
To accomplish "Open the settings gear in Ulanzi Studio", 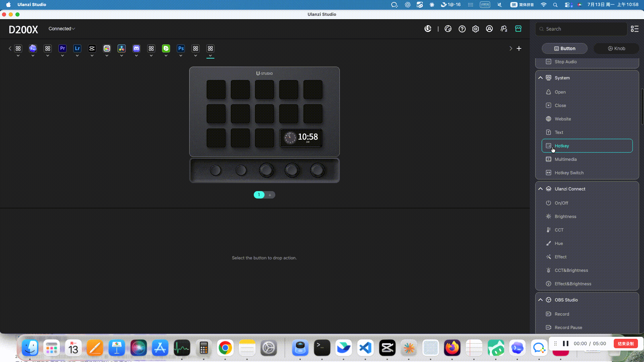I will (476, 29).
